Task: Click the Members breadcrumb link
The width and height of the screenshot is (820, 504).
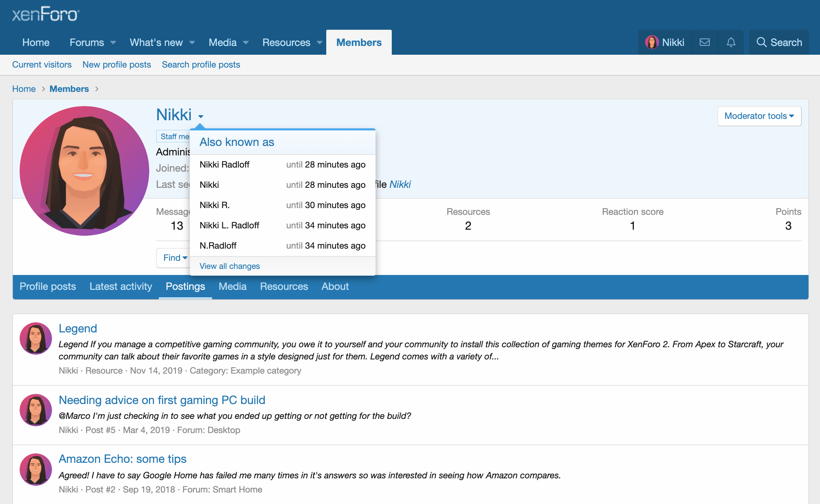Action: point(69,89)
